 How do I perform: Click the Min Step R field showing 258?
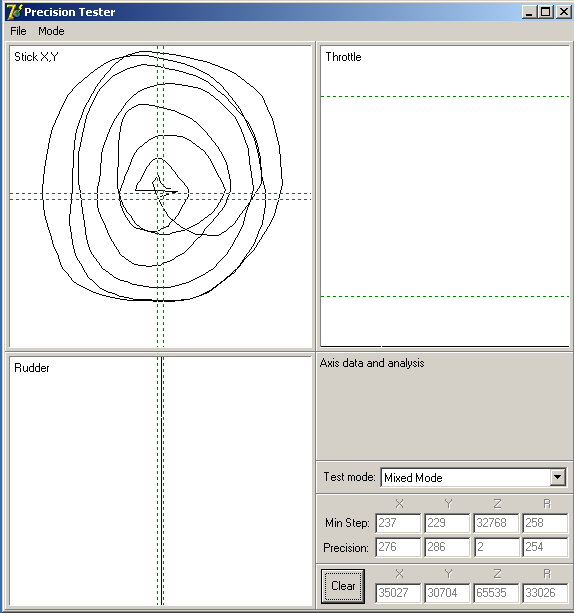(x=545, y=523)
